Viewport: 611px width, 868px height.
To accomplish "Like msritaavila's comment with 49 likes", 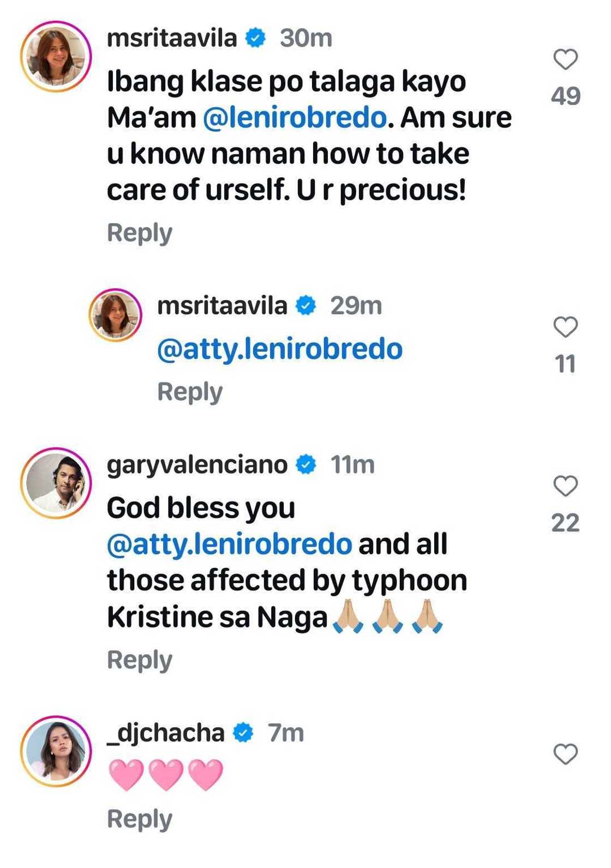I will click(565, 59).
